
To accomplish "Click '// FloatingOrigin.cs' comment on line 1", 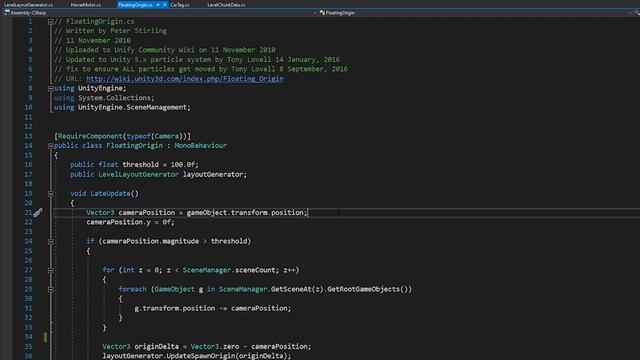I will point(94,21).
